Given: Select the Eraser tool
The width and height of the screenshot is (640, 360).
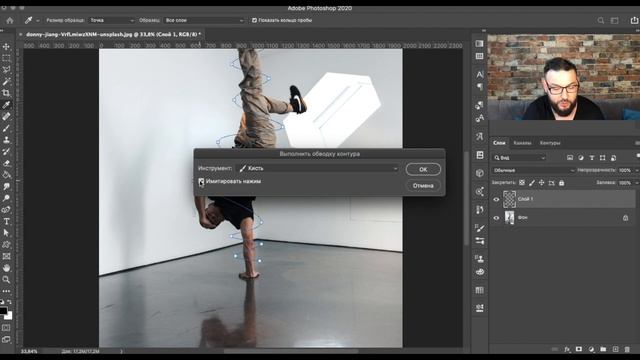Looking at the screenshot, I should [6, 163].
